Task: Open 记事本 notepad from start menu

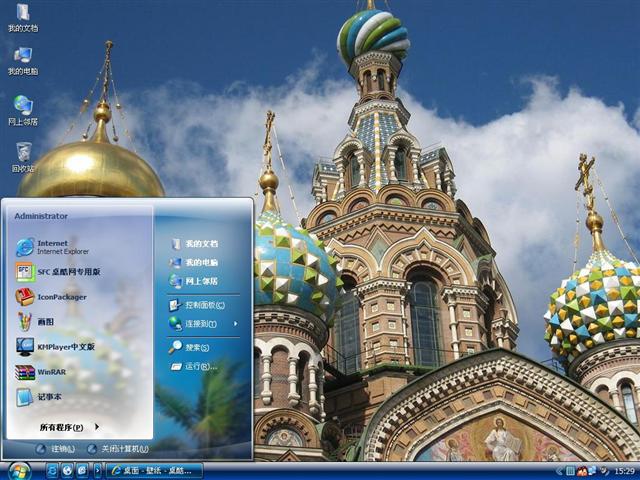Action: point(39,397)
